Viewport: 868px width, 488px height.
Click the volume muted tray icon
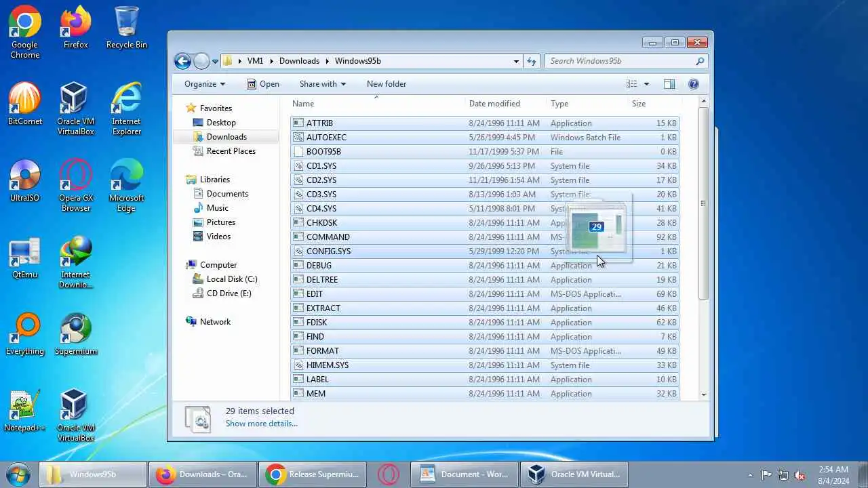[800, 475]
